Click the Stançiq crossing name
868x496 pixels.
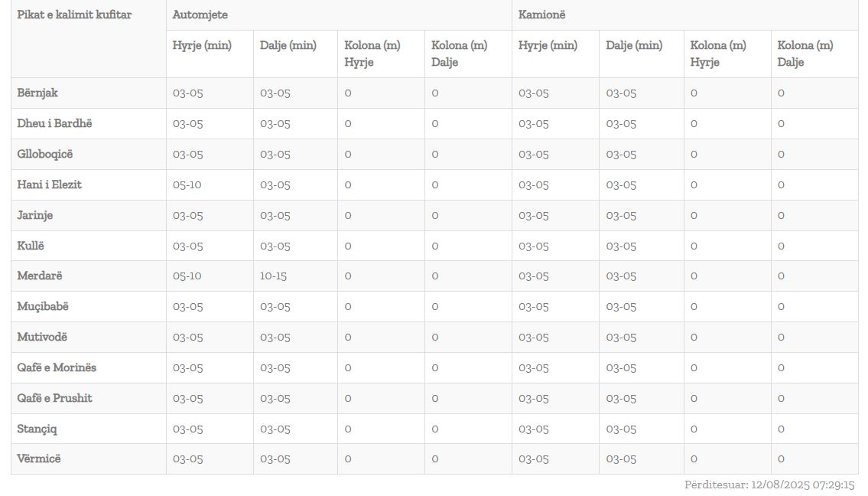pyautogui.click(x=37, y=429)
